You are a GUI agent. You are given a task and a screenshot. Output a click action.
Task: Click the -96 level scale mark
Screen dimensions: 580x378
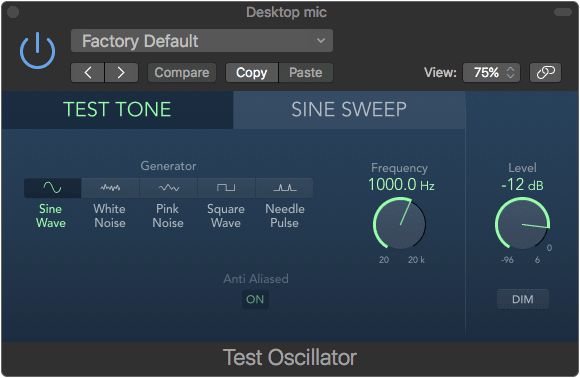click(x=507, y=260)
